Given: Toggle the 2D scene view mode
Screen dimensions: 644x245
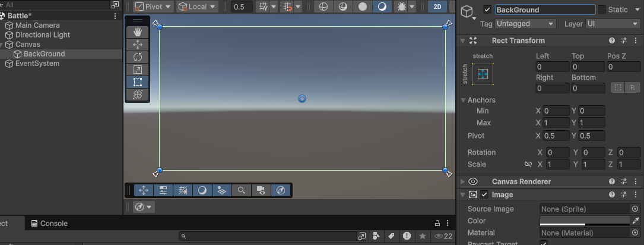Looking at the screenshot, I should (x=437, y=7).
